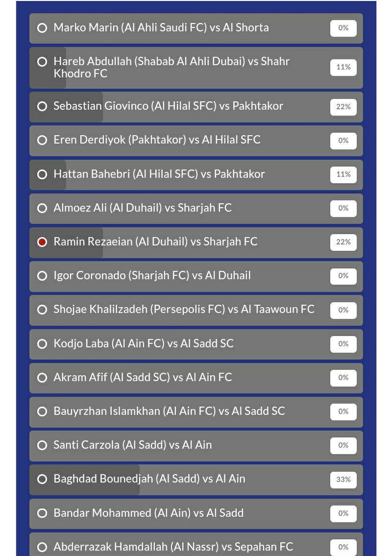Viewport: 392px width, 556px height.
Task: Click 0% badge on Marko Marin row
Action: 343,28
